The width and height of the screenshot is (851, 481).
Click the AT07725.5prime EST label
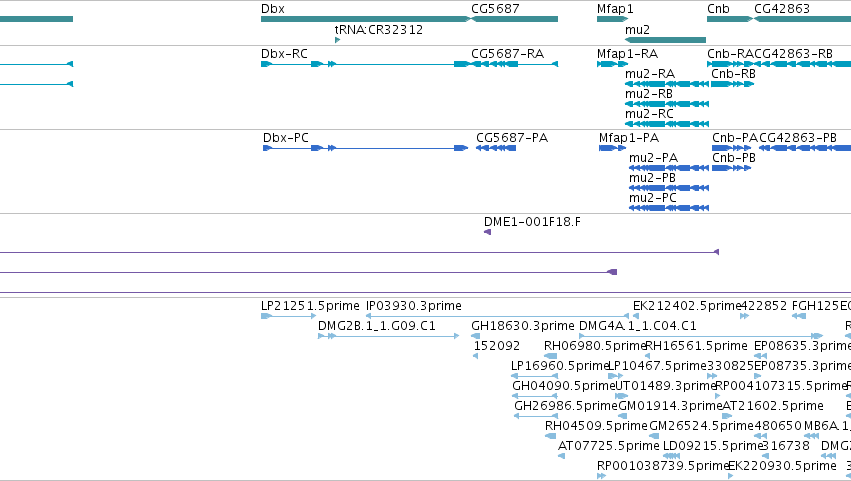[x=608, y=446]
